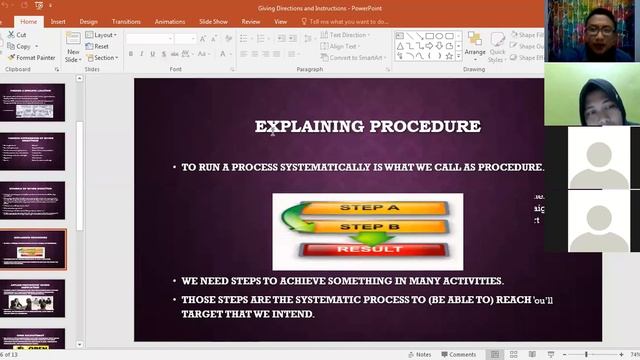This screenshot has width=640, height=360.
Task: Click the Cut button
Action: click(17, 35)
